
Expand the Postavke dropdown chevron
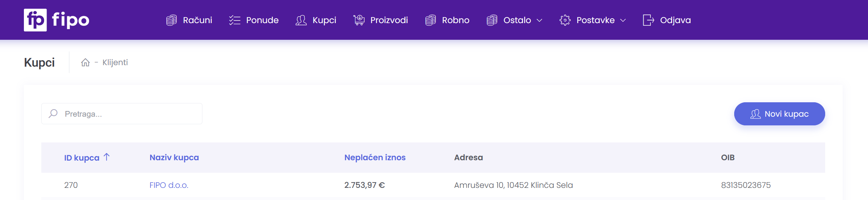623,20
